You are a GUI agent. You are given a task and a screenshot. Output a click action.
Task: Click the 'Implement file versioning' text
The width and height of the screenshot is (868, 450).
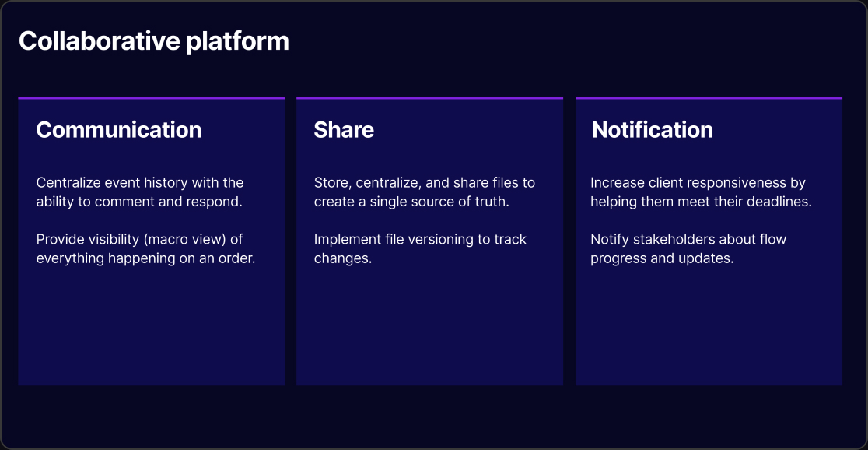(x=420, y=249)
